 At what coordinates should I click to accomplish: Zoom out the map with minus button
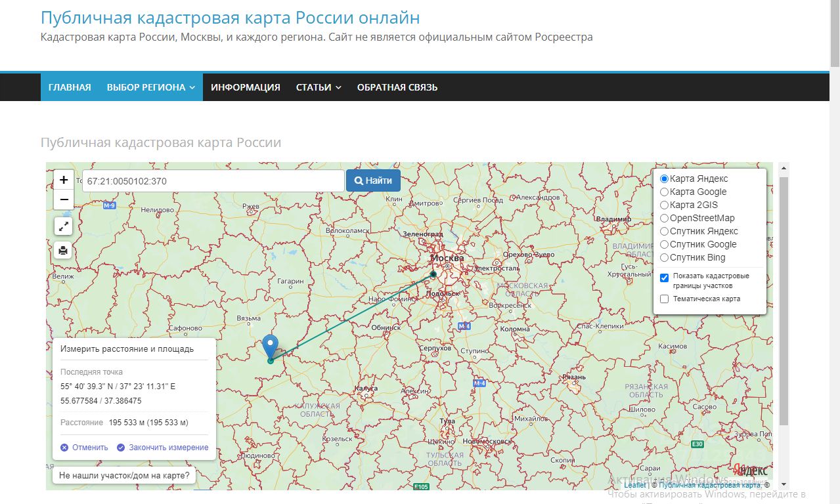(x=64, y=199)
